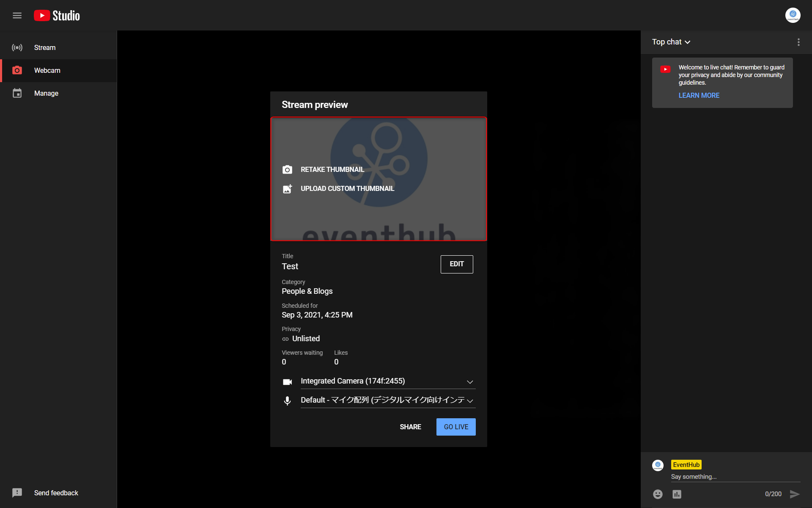Click the stream title 'Test'

point(290,267)
